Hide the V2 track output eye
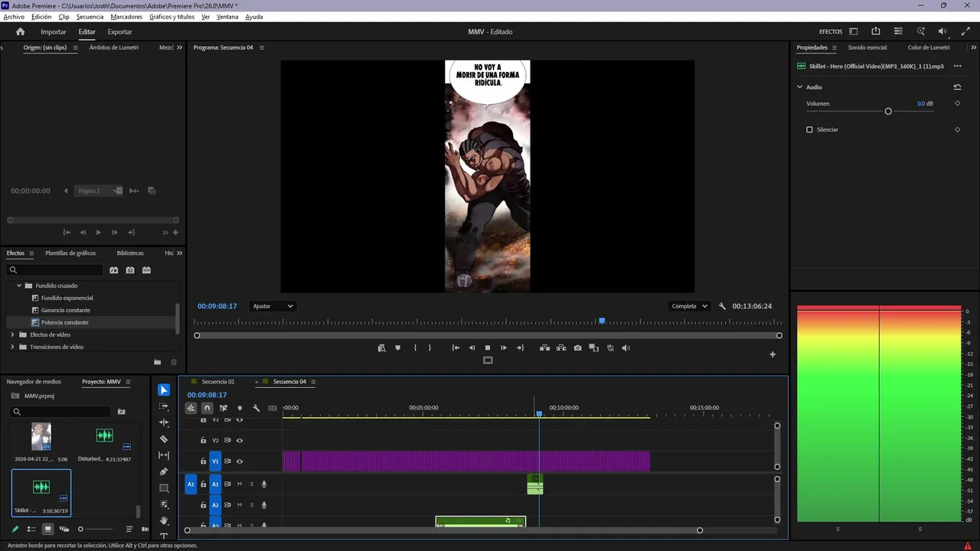This screenshot has height=551, width=980. click(x=240, y=440)
